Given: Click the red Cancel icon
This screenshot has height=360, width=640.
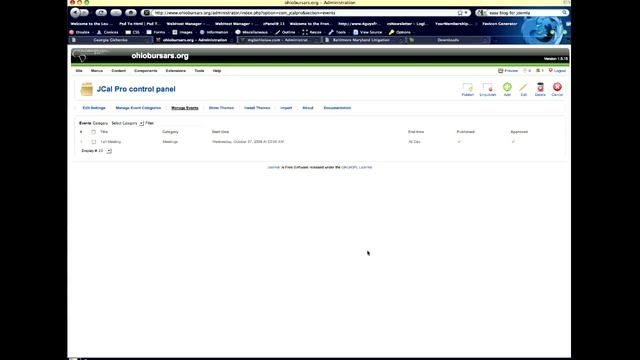Looking at the screenshot, I should 557,87.
